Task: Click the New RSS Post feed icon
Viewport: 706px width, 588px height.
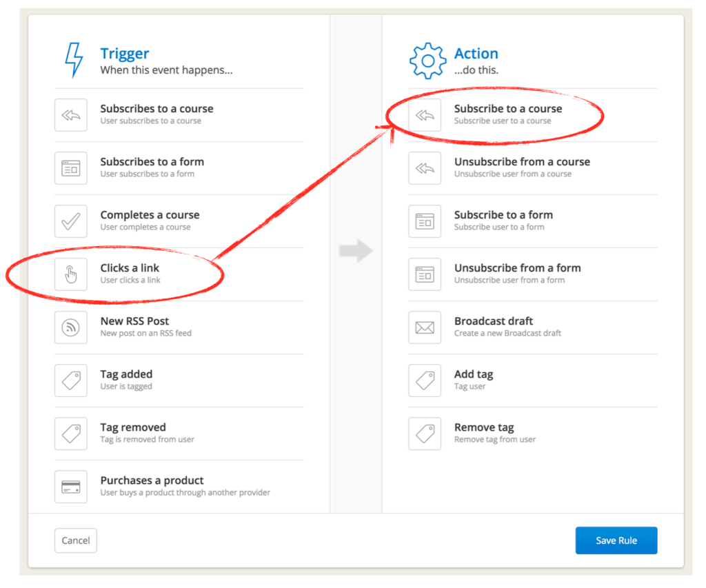Action: [x=71, y=327]
